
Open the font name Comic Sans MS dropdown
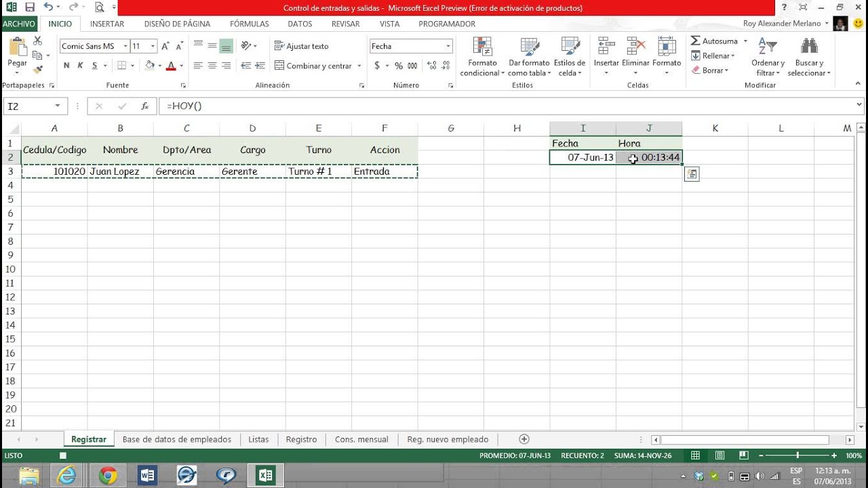coord(125,46)
